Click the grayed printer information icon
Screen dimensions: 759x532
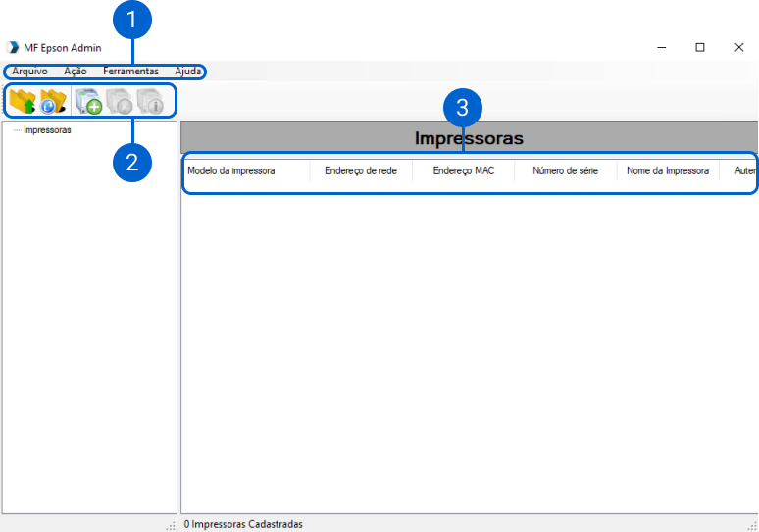click(150, 101)
